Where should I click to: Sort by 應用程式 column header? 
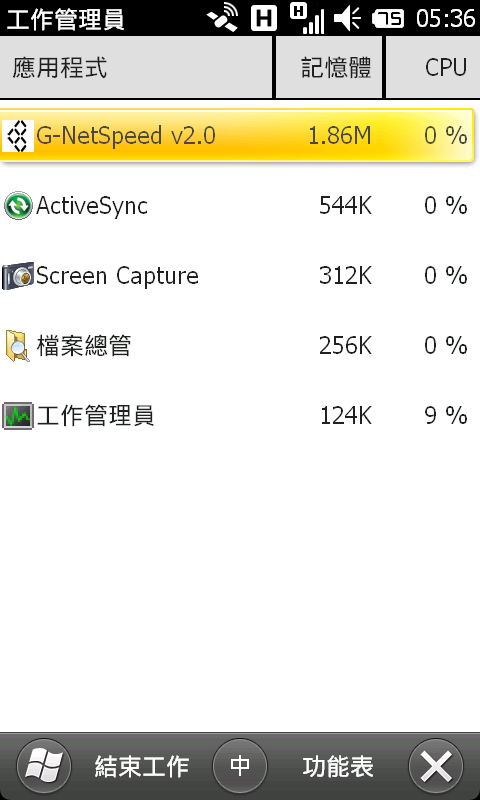[x=136, y=67]
